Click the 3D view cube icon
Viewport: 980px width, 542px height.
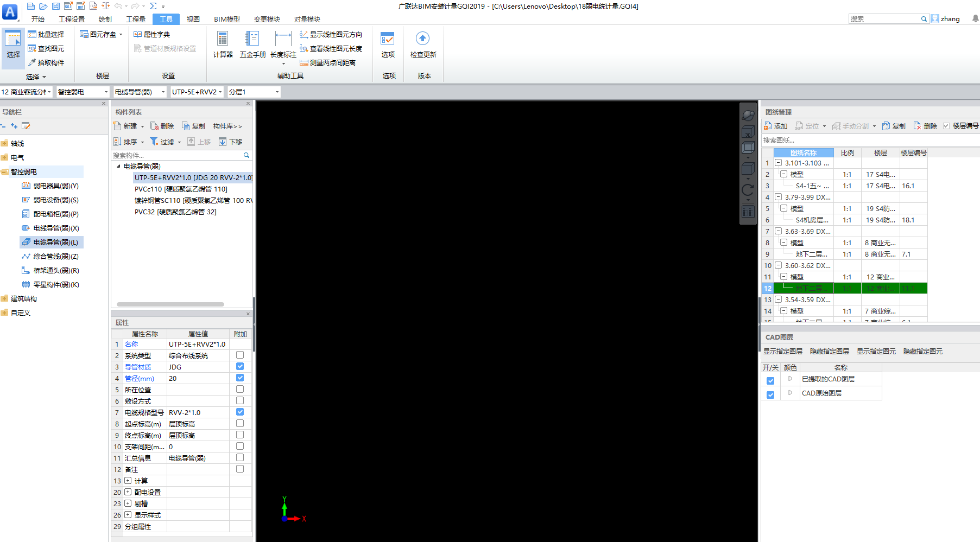pyautogui.click(x=748, y=132)
